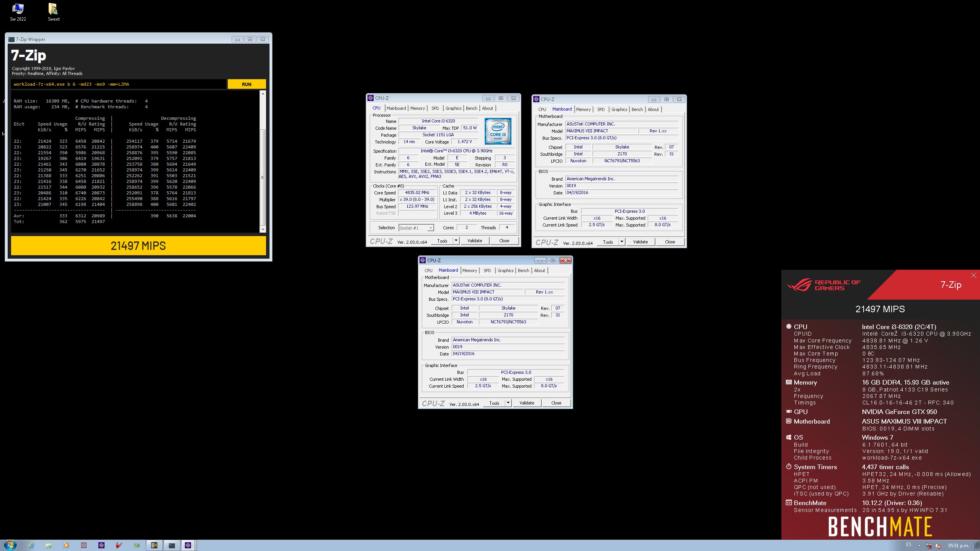
Task: Expand Tools arrow in the active CPU-Z window
Action: pos(508,403)
